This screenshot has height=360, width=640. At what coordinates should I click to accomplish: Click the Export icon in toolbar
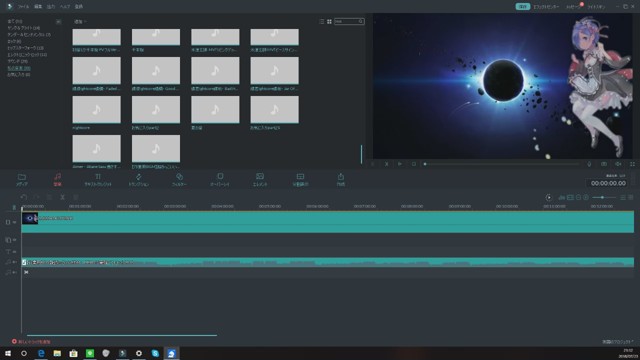[x=340, y=176]
